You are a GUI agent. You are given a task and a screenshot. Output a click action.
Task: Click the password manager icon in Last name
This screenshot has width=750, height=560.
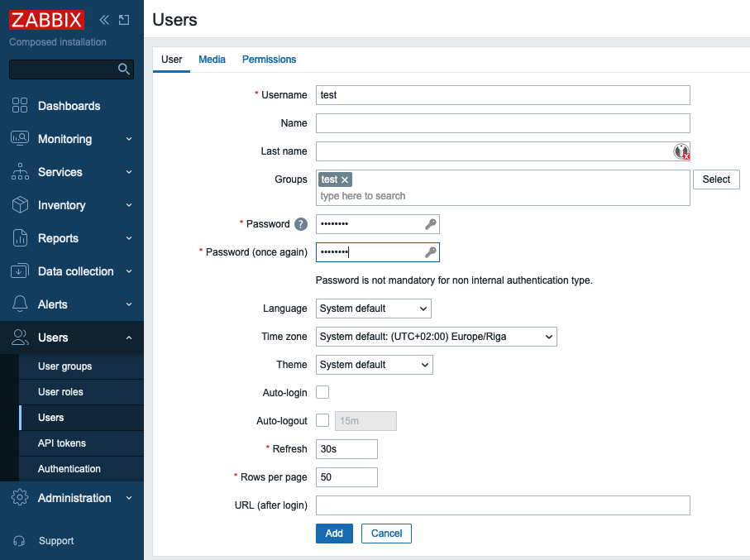[681, 151]
